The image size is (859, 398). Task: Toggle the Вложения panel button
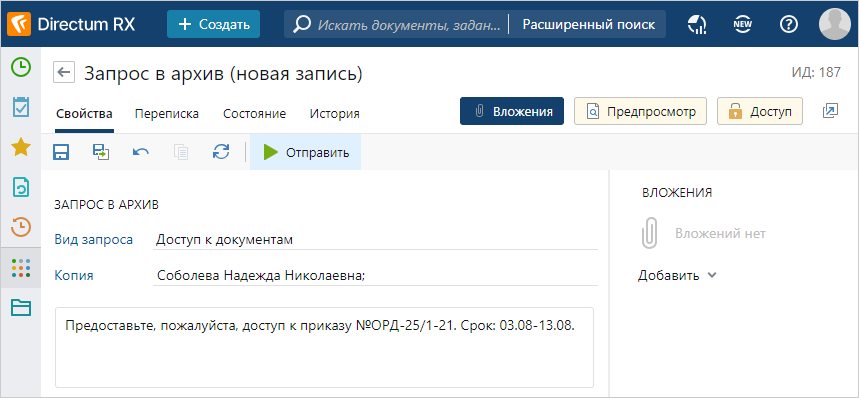pyautogui.click(x=512, y=112)
